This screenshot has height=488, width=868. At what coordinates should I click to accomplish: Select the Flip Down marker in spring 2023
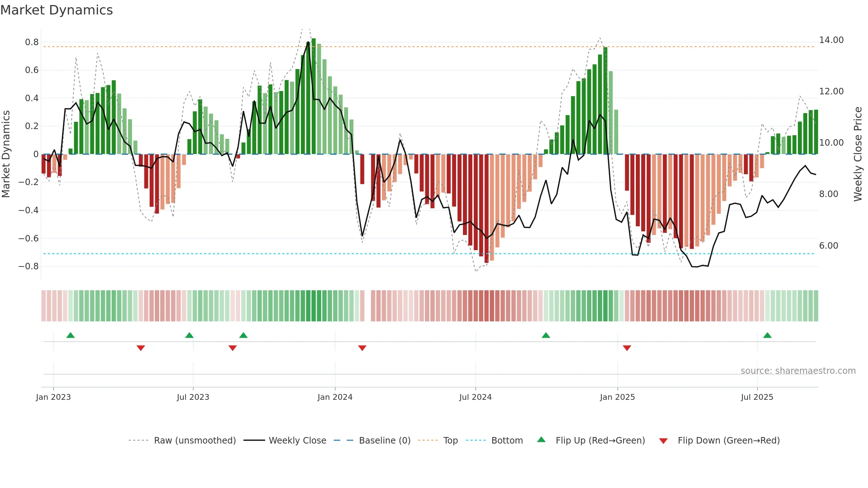141,348
